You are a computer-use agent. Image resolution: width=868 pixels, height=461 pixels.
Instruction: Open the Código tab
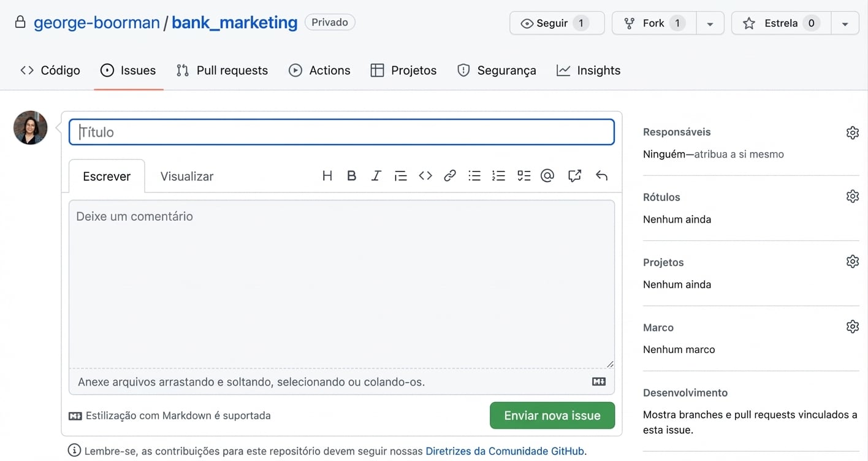coord(50,70)
